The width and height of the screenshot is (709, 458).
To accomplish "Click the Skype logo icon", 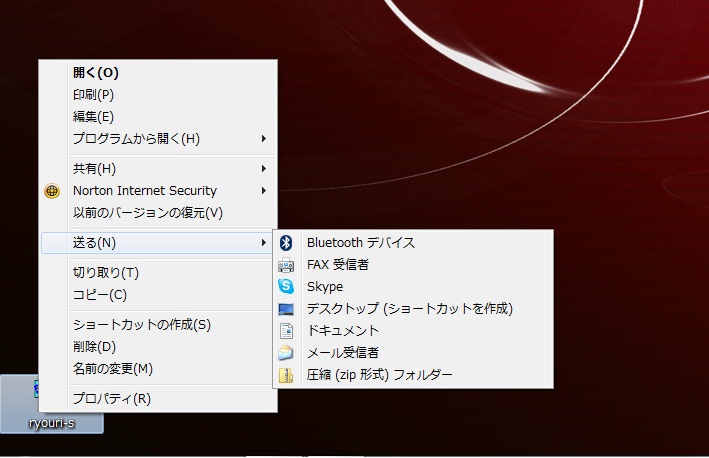I will 286,286.
